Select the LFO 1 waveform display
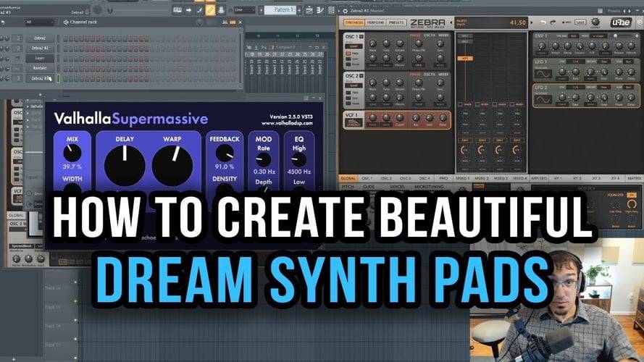 pyautogui.click(x=543, y=75)
